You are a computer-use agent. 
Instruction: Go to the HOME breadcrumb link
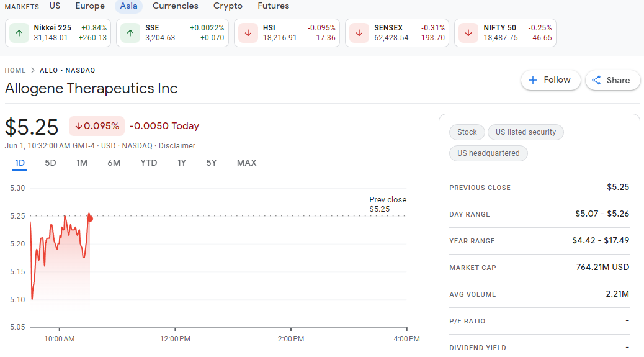tap(15, 70)
